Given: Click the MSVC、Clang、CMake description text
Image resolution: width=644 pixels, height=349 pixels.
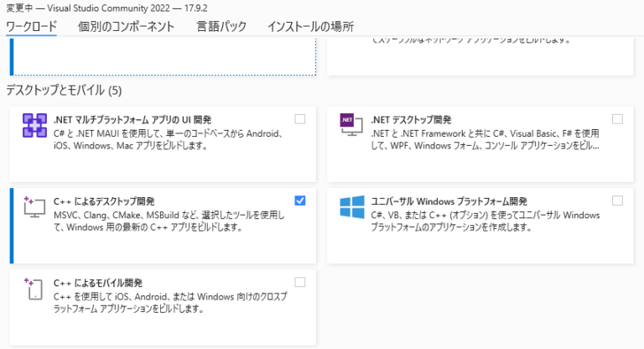Looking at the screenshot, I should click(x=169, y=221).
